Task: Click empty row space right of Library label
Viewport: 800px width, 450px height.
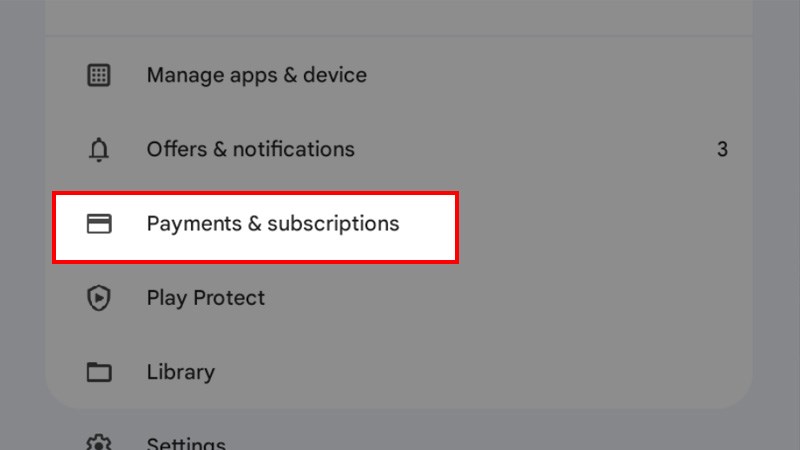Action: [x=480, y=372]
